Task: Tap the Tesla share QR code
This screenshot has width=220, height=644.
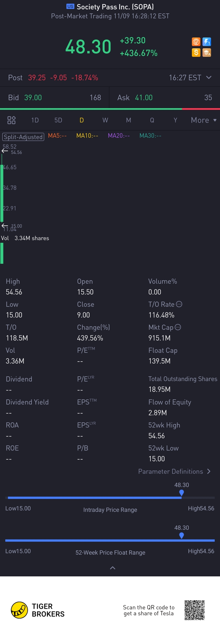Action: tap(195, 610)
